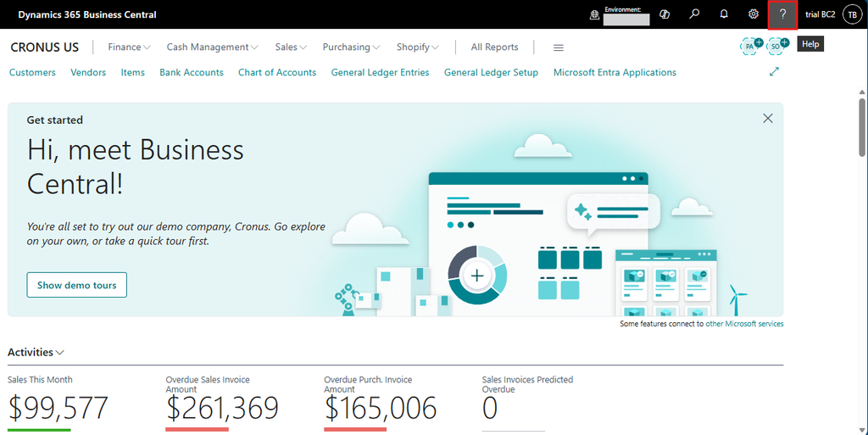This screenshot has width=868, height=435.
Task: Click the Environment name field
Action: (626, 20)
